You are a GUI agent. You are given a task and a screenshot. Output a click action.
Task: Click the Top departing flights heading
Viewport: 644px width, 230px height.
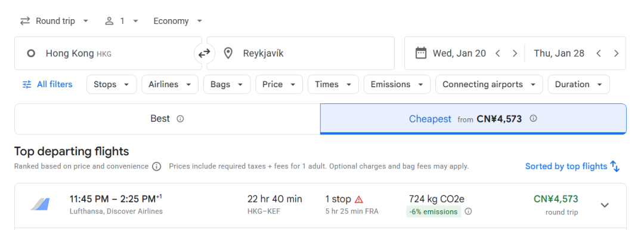72,151
